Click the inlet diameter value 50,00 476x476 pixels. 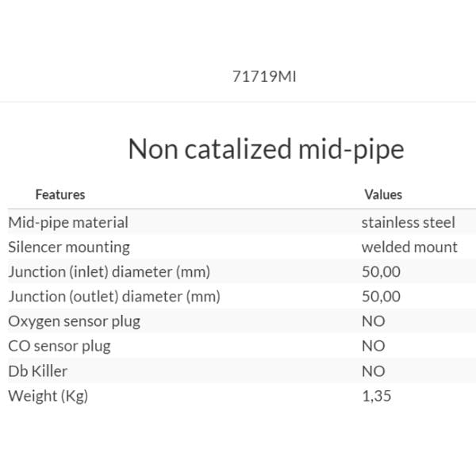coord(381,272)
